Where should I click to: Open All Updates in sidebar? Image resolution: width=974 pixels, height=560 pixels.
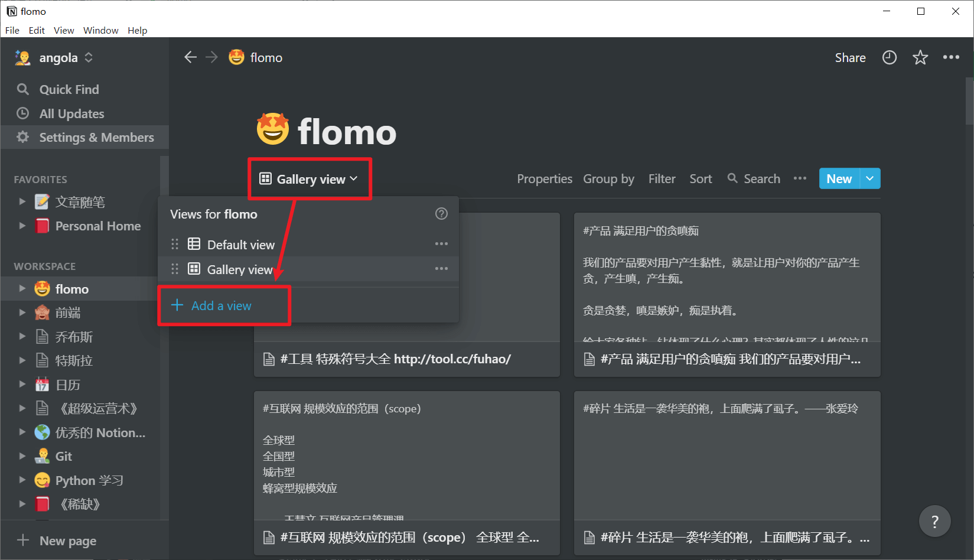coord(84,113)
